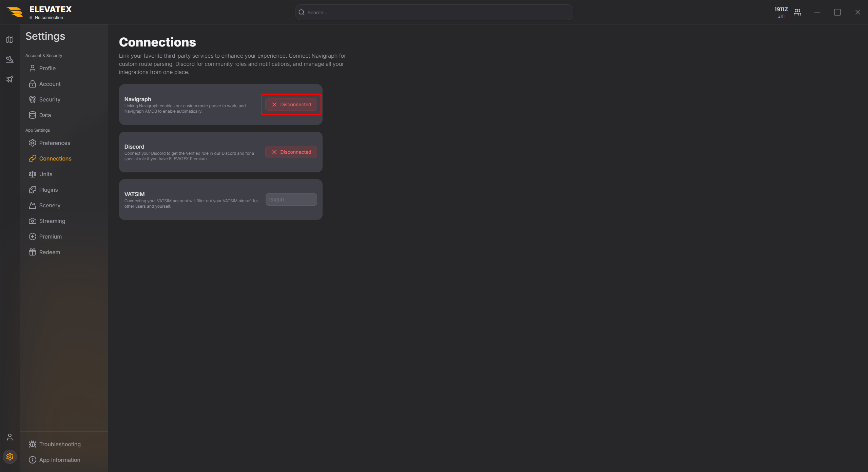Click the Preferences cog icon
The width and height of the screenshot is (868, 472).
tap(33, 143)
